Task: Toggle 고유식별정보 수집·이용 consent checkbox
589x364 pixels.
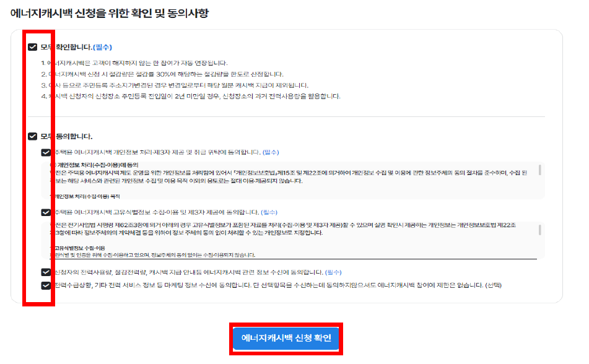Action: (46, 212)
